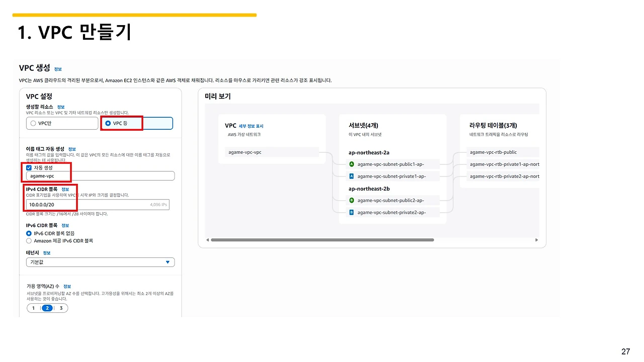
Task: Click the 'ap-northeast-2a' zone heading
Action: click(369, 152)
